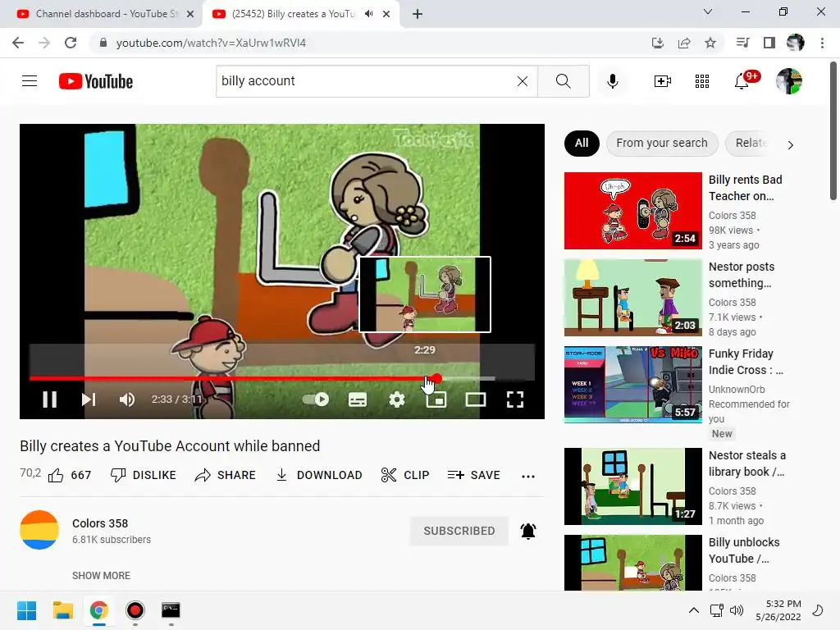
Task: Open Billy unblocks YouTube video title
Action: (744, 550)
